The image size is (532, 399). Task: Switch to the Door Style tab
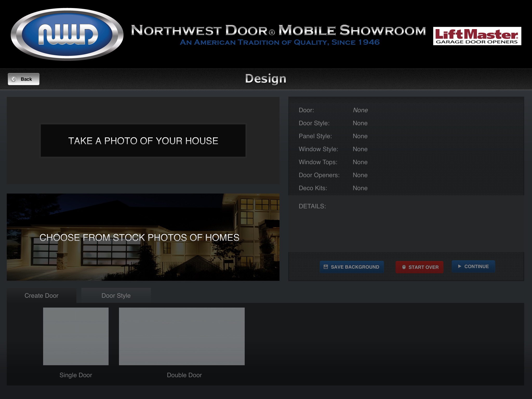pos(116,295)
